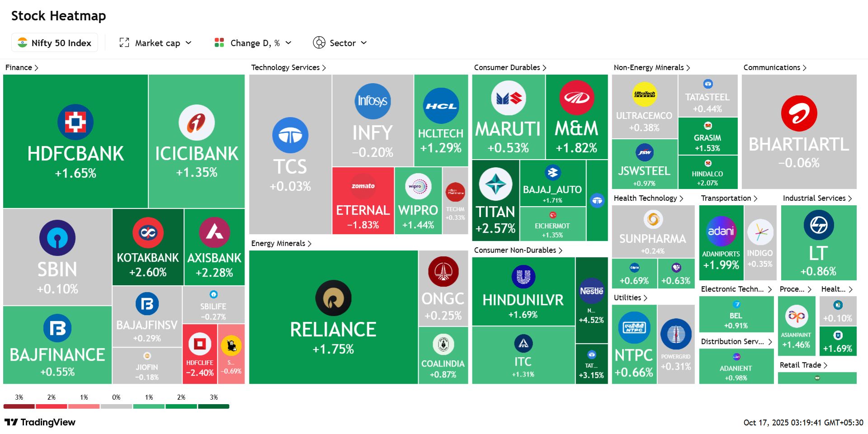Click the EICHERMOT ticker text
The width and height of the screenshot is (868, 434).
(552, 226)
